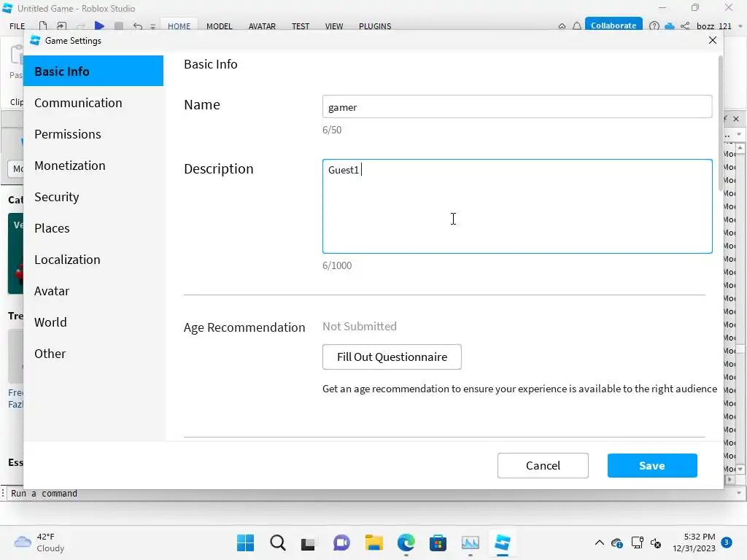The width and height of the screenshot is (747, 560).
Task: Open the Other settings section
Action: click(93, 354)
